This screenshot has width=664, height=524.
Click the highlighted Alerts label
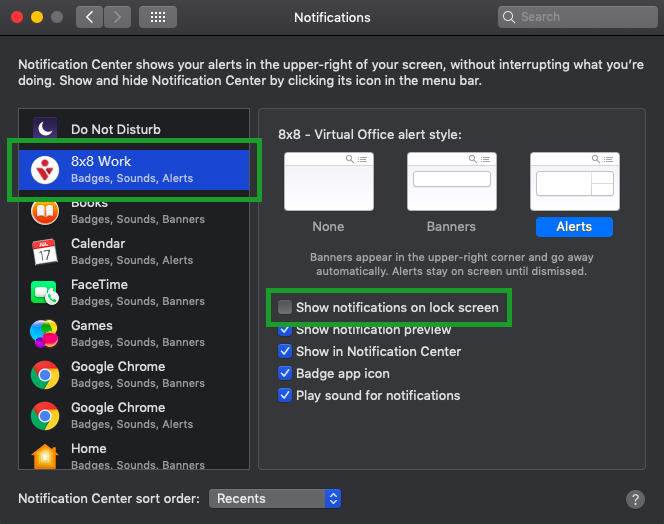574,227
